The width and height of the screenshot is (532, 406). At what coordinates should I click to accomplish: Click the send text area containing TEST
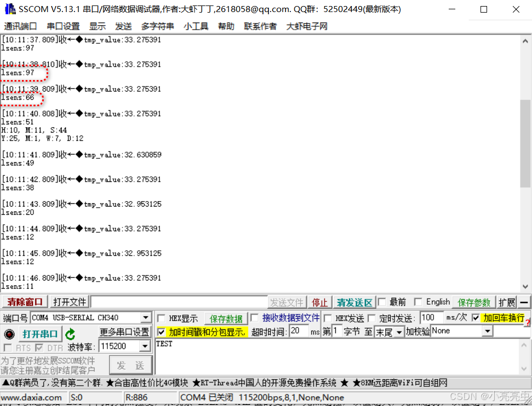coord(337,357)
